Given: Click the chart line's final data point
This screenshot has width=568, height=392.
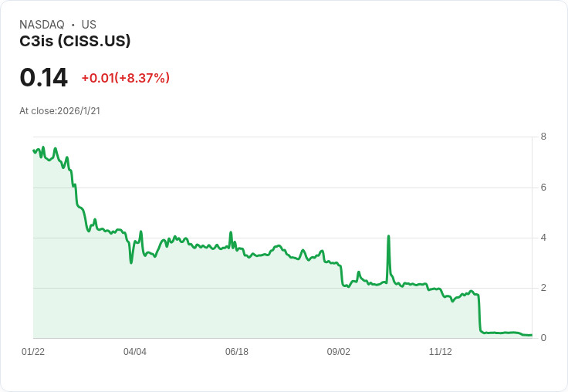Looking at the screenshot, I should point(531,335).
